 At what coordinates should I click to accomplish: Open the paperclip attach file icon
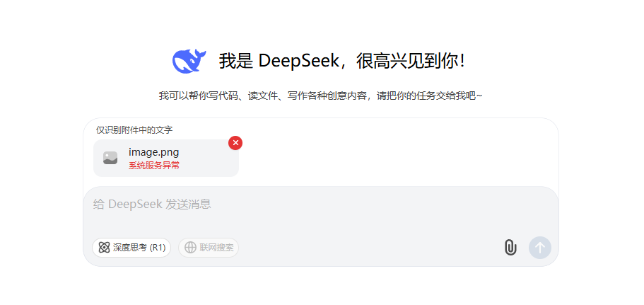pyautogui.click(x=510, y=248)
